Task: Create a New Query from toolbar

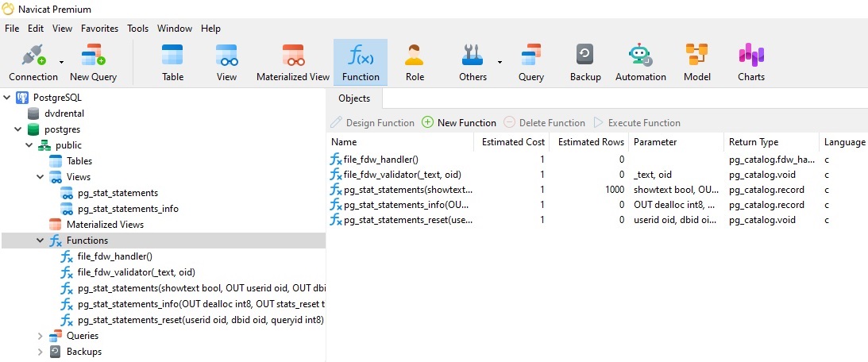Action: [x=93, y=62]
